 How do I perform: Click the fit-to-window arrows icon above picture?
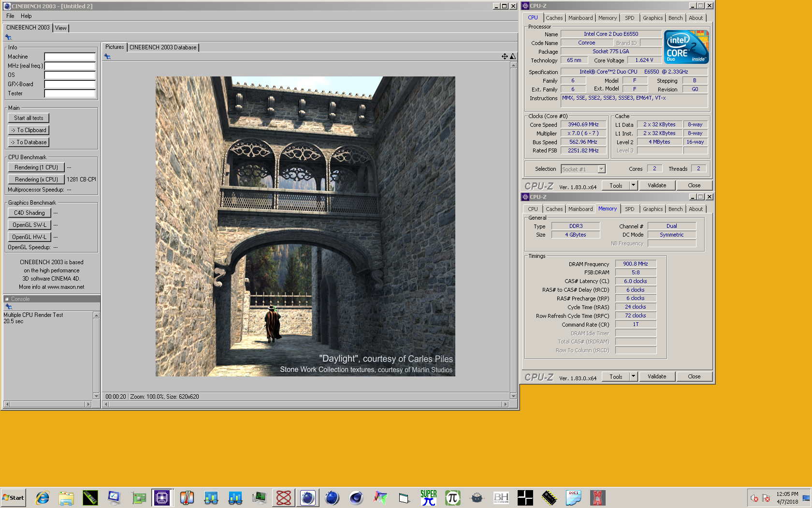click(505, 57)
